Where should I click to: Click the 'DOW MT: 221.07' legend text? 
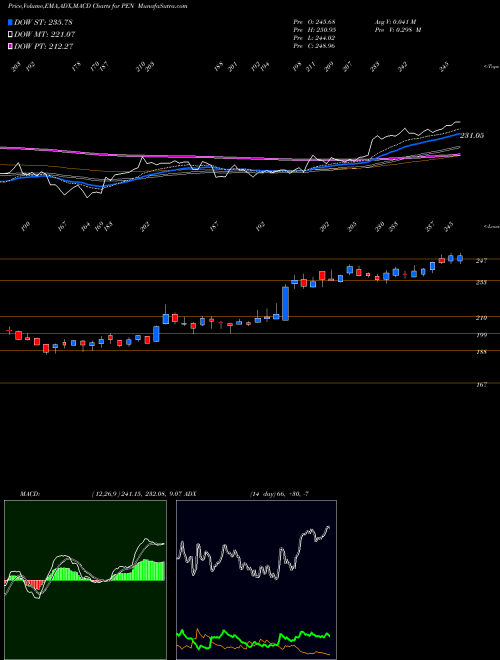[45, 35]
